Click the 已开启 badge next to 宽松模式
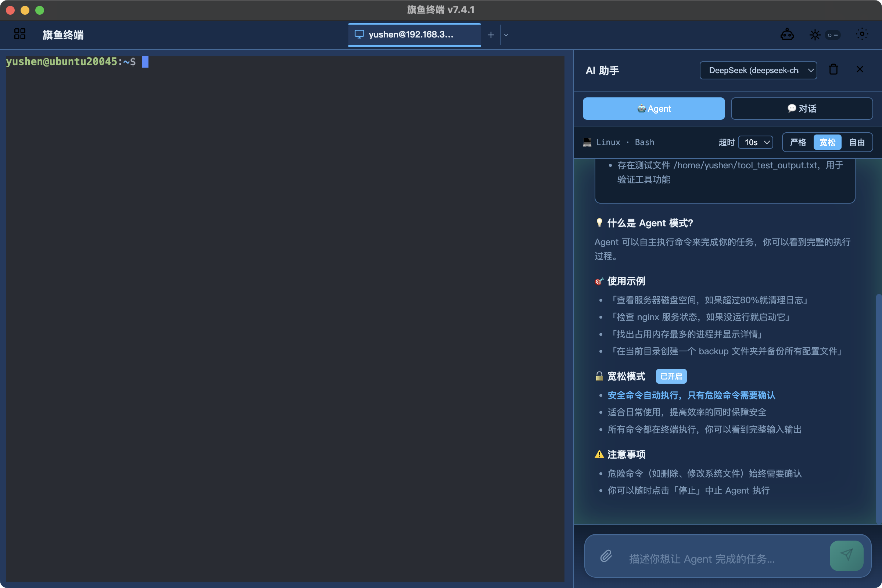 pos(671,376)
